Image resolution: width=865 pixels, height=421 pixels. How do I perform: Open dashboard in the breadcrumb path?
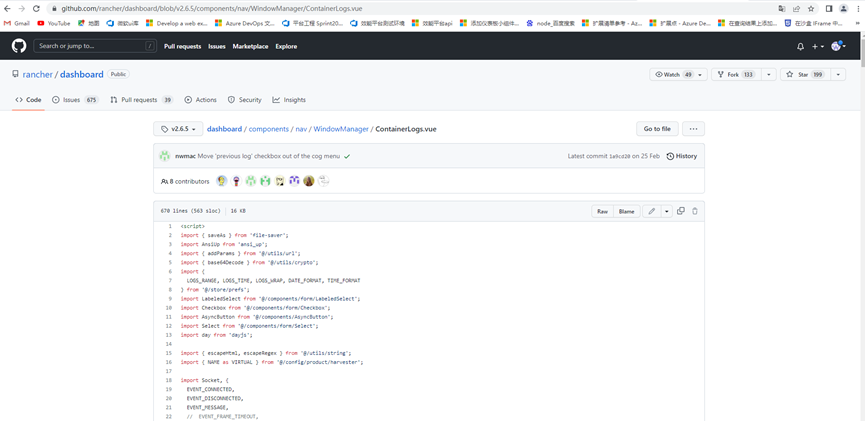224,129
